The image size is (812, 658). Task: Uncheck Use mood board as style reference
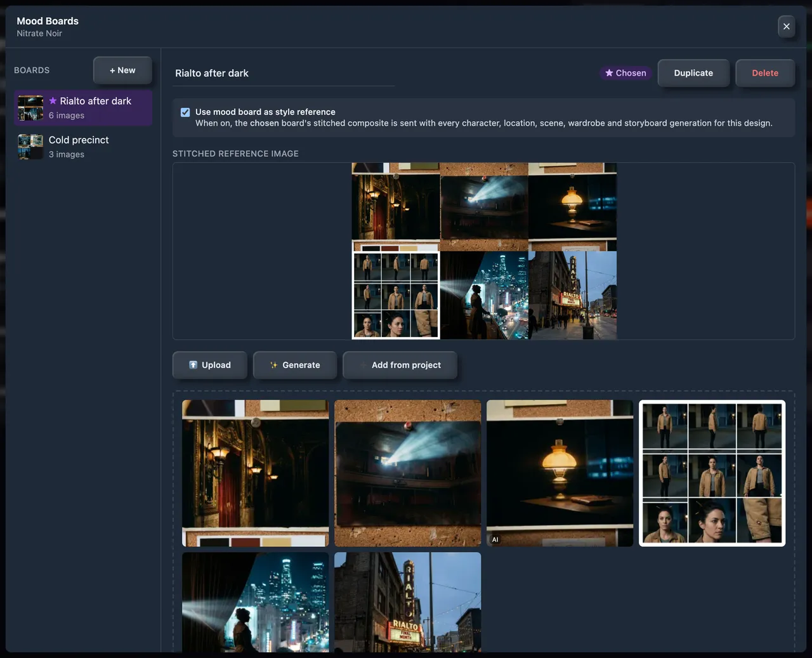pyautogui.click(x=185, y=112)
